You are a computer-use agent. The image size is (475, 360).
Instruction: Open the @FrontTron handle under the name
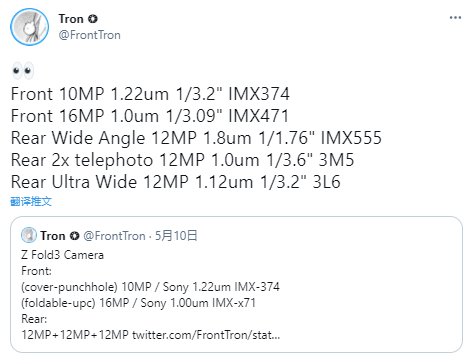(90, 35)
